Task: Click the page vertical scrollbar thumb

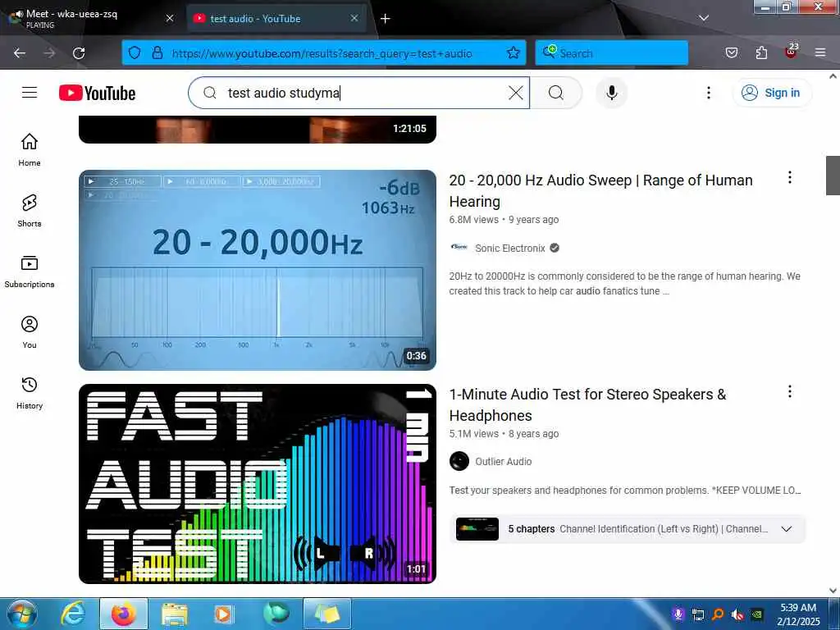Action: pos(833,176)
